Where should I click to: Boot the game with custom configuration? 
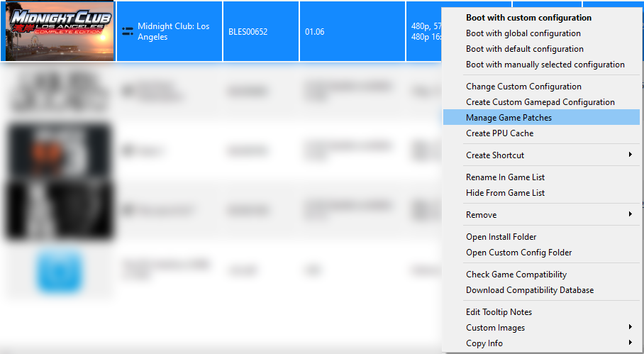tap(528, 18)
